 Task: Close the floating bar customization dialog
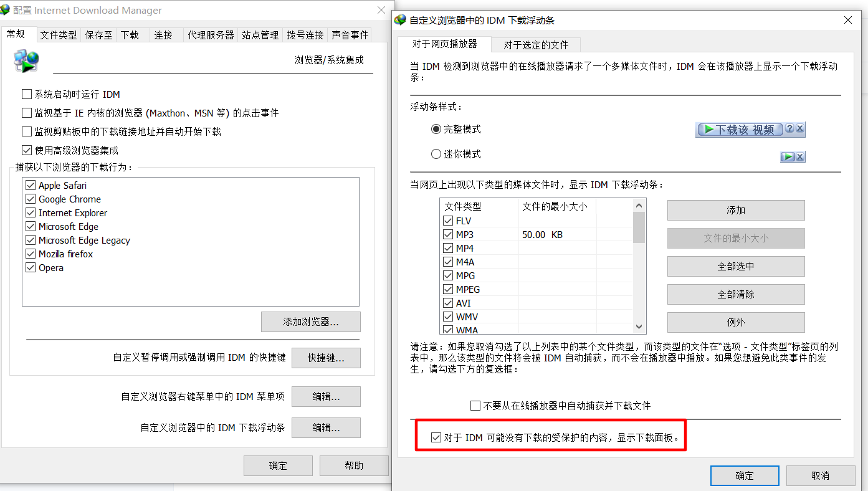click(848, 20)
